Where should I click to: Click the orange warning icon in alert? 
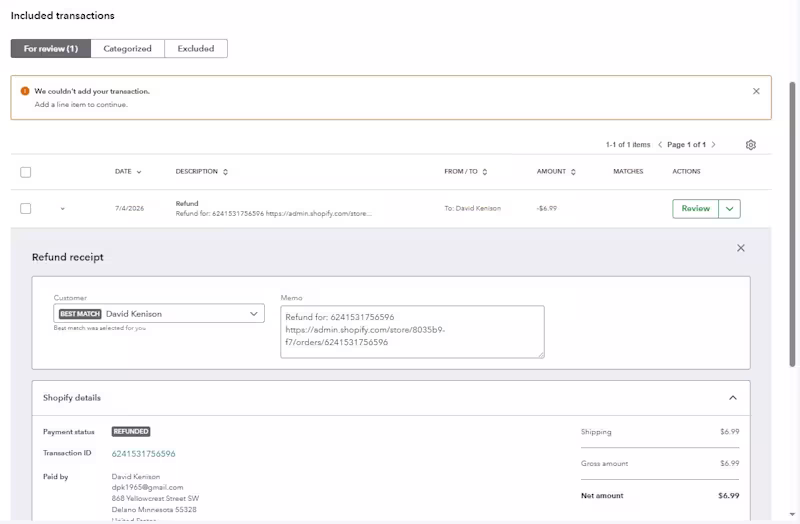(x=24, y=91)
